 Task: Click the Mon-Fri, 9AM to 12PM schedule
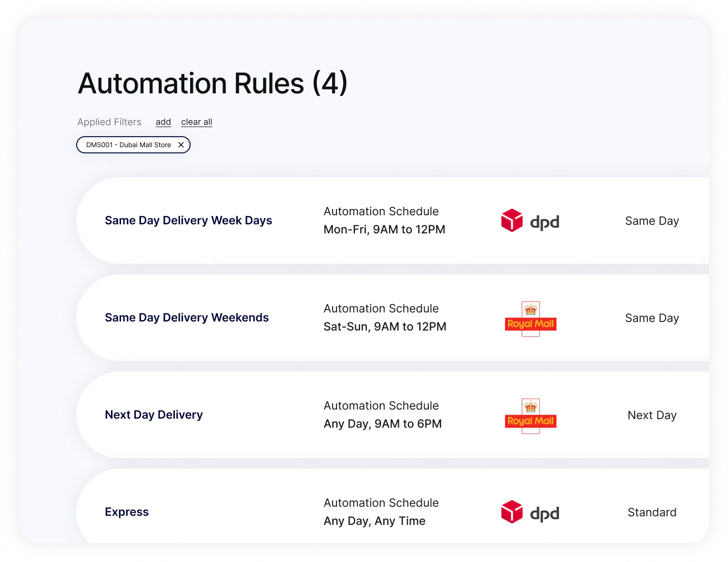pyautogui.click(x=384, y=230)
